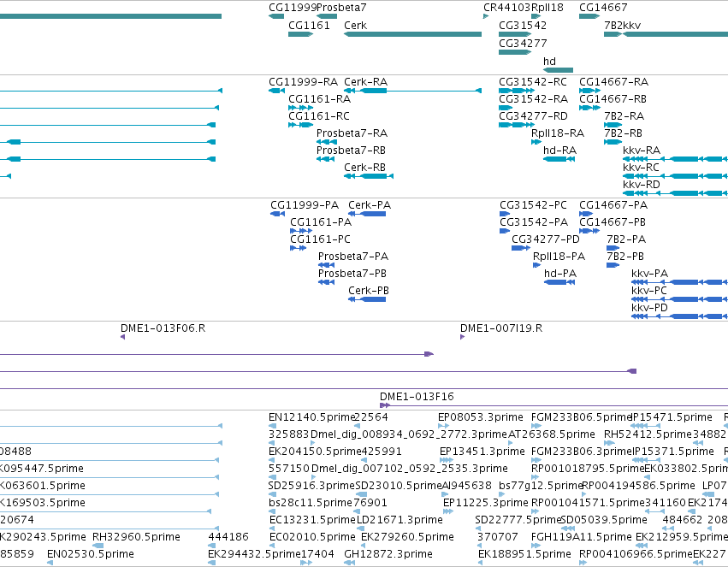Open the CG14667 gene feature
Screen dimensions: 728x567
click(589, 16)
